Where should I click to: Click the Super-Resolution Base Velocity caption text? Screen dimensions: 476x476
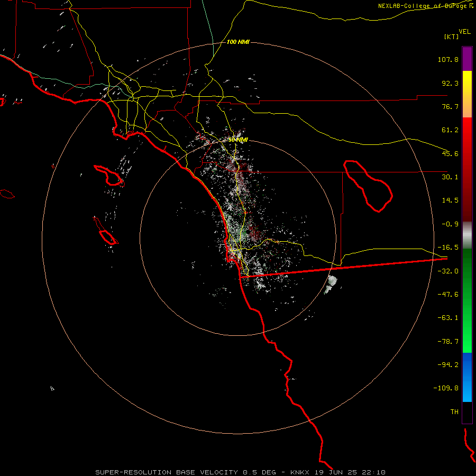(240, 472)
